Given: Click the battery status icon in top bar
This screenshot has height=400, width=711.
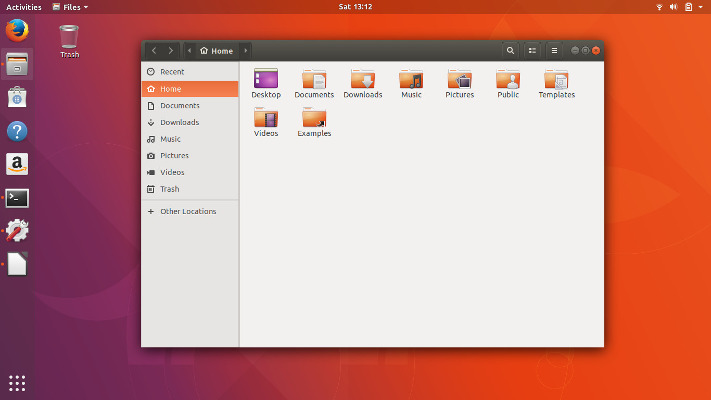Looking at the screenshot, I should point(688,7).
